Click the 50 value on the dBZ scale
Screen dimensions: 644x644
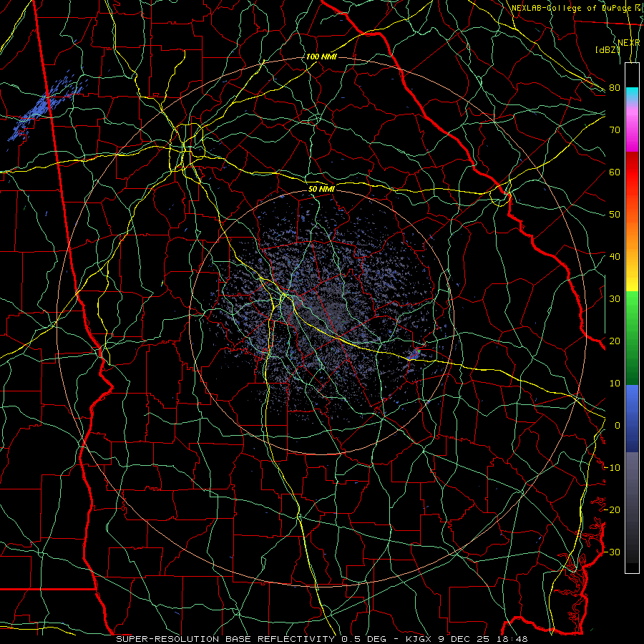pyautogui.click(x=615, y=215)
